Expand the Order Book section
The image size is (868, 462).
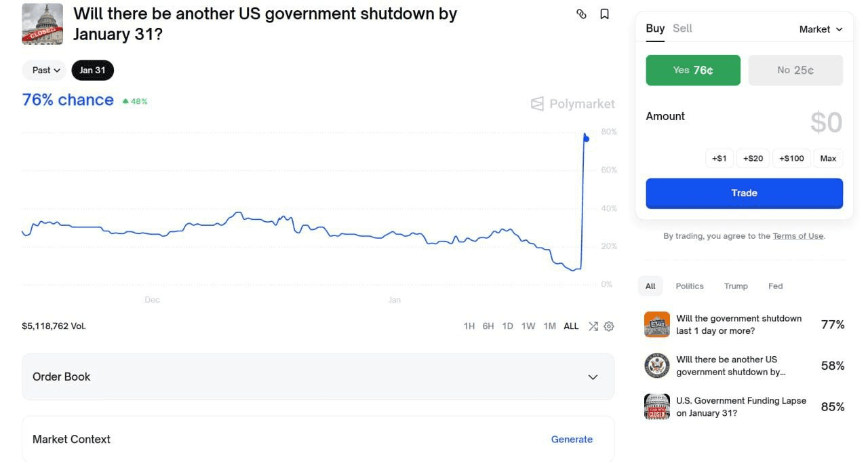pos(317,377)
